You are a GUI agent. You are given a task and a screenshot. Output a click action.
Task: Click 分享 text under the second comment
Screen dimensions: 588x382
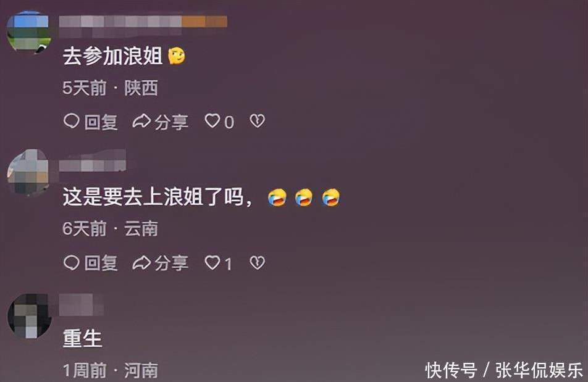[x=171, y=264]
